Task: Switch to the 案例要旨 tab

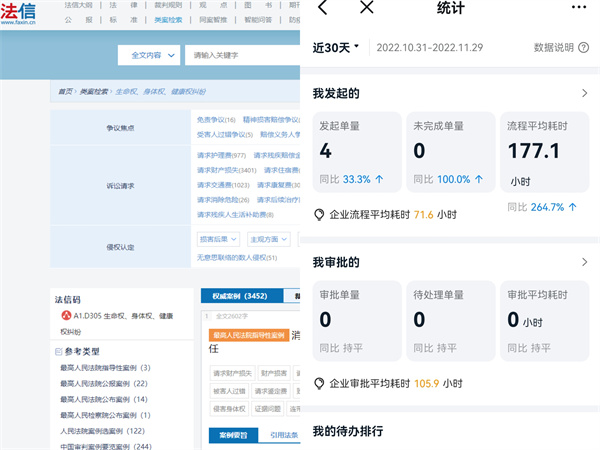Action: tap(233, 435)
